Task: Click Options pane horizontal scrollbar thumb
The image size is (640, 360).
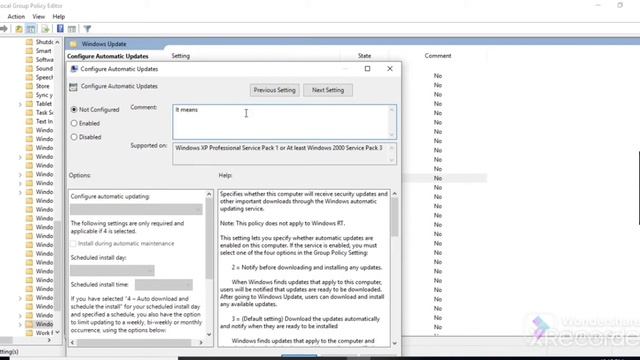Action: pos(134,343)
